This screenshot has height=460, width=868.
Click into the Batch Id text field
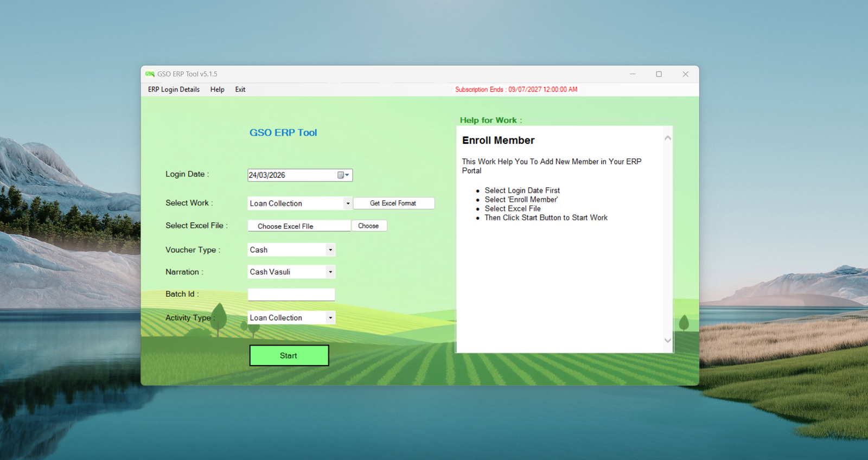point(291,294)
